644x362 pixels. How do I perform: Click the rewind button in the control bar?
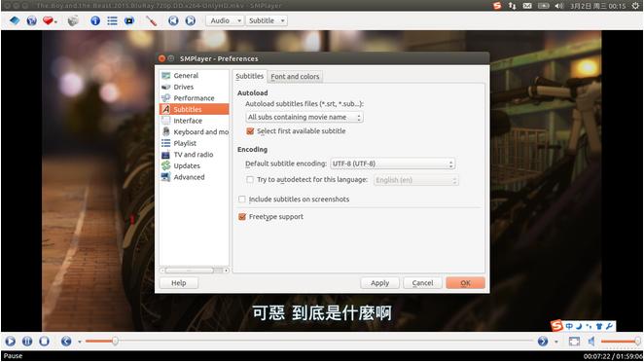pos(66,341)
